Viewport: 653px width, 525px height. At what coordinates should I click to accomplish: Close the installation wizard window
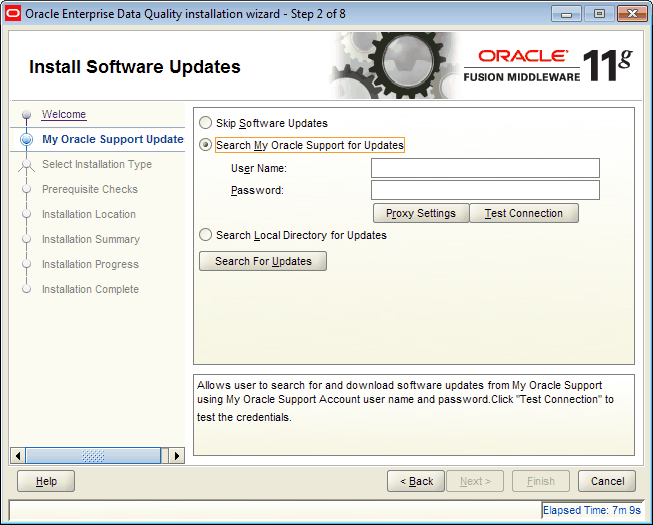click(632, 14)
